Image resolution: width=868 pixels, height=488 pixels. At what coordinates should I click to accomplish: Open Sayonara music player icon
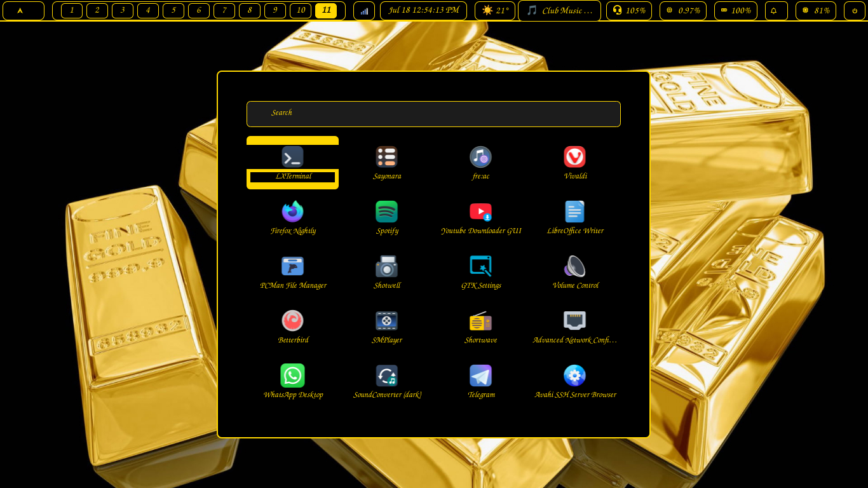point(386,157)
